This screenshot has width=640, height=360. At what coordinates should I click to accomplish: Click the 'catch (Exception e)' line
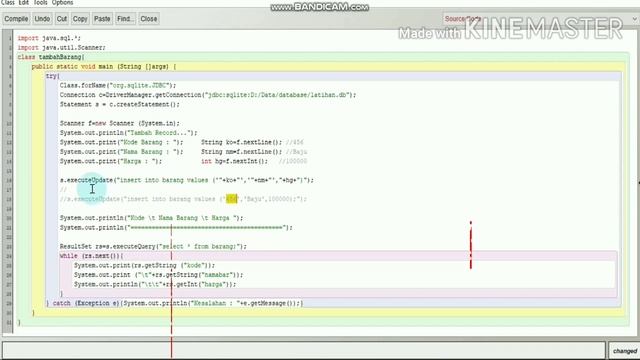pyautogui.click(x=175, y=303)
